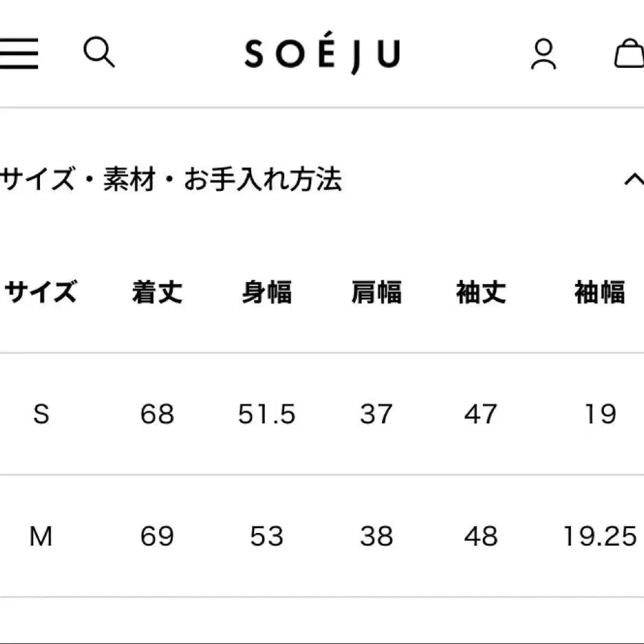Select the M size row label
This screenshot has height=644, width=644.
point(41,536)
